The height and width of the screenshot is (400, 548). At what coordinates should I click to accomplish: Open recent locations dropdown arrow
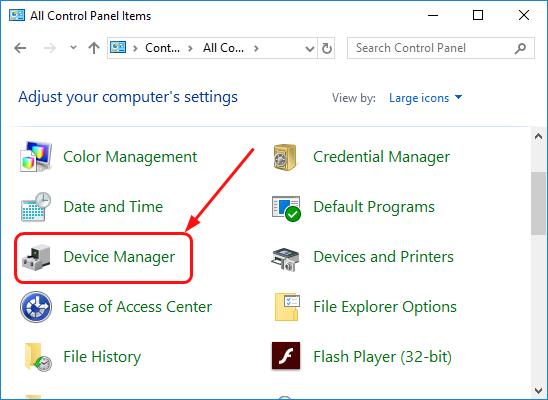(x=73, y=47)
